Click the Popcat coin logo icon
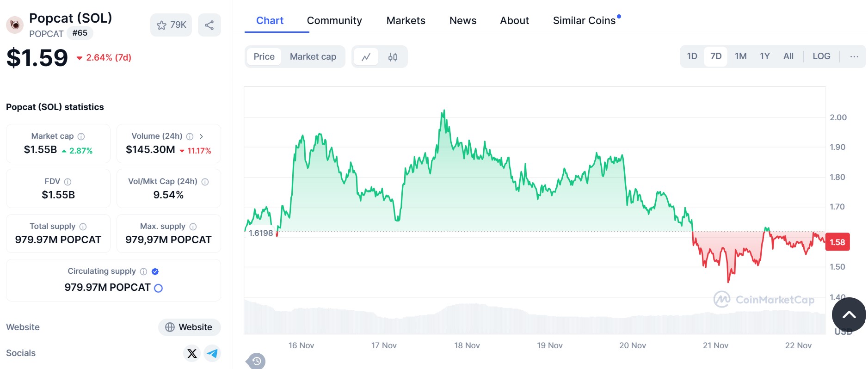The width and height of the screenshot is (868, 369). coord(15,25)
